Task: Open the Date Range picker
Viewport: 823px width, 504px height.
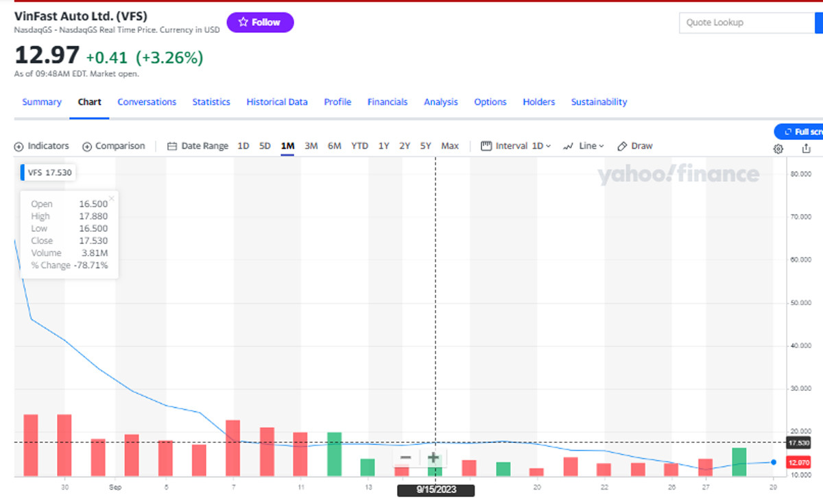Action: pos(198,146)
